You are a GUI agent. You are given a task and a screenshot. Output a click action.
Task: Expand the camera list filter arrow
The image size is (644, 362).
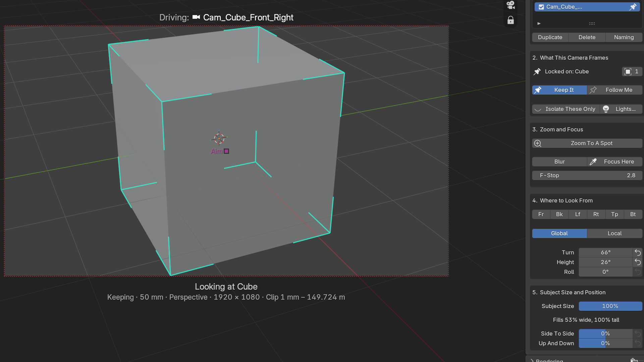[539, 23]
